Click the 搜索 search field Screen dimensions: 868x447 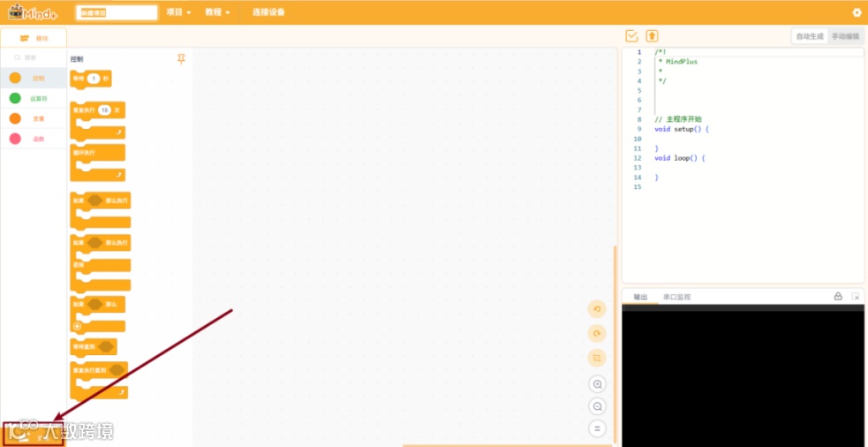(x=34, y=57)
